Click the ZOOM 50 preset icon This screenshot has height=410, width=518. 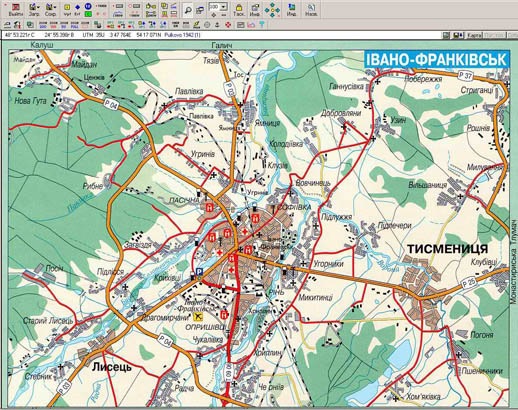pos(64,25)
